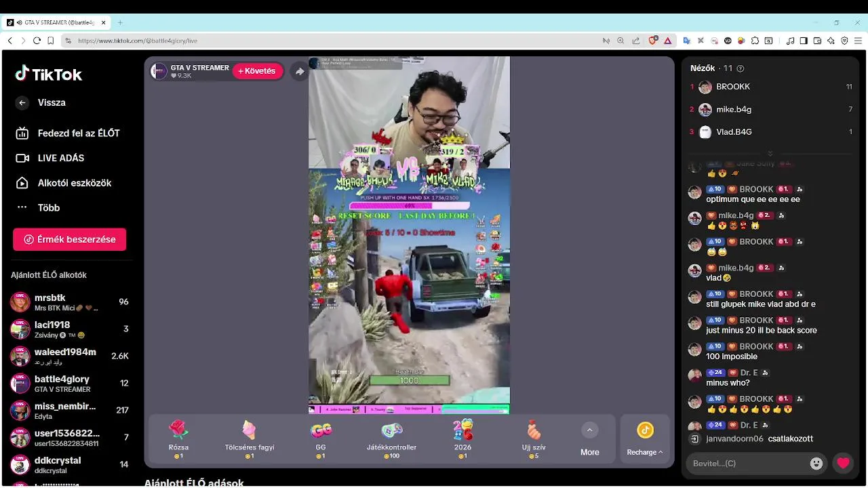Select top viewer BROOKK

pyautogui.click(x=771, y=87)
